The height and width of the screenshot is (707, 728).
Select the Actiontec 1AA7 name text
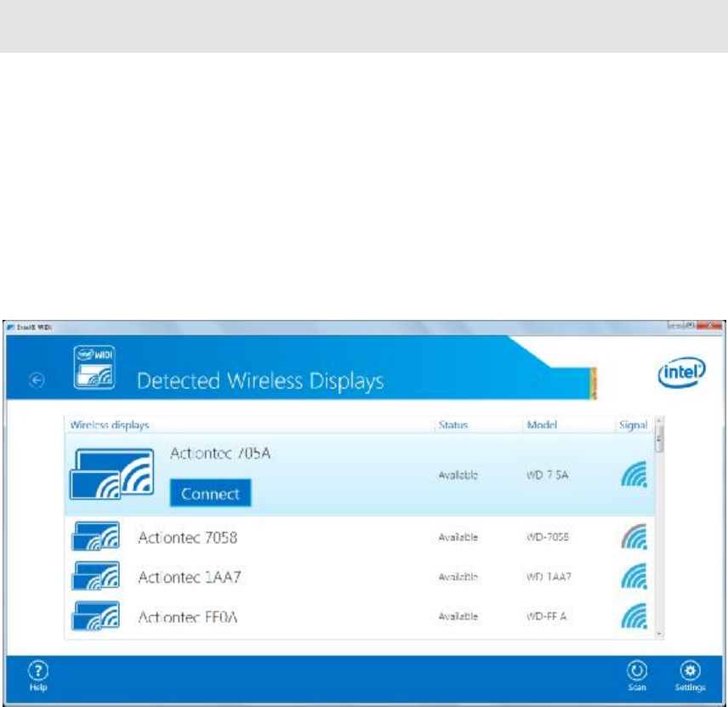pyautogui.click(x=190, y=577)
